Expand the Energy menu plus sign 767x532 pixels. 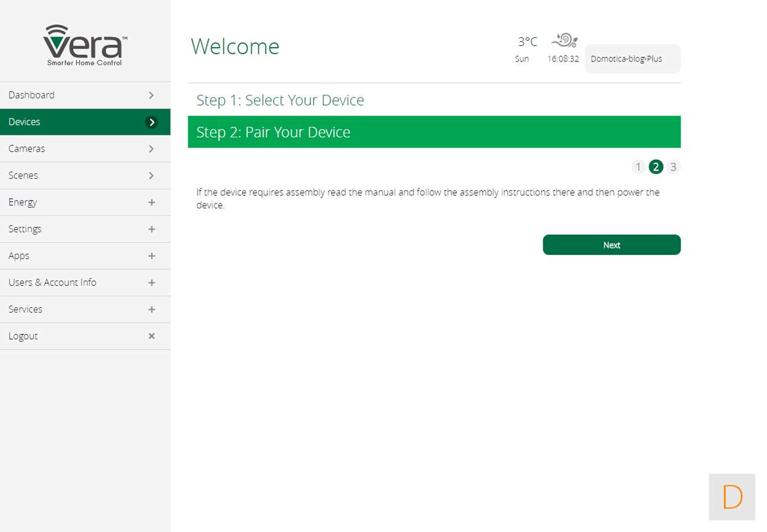click(152, 202)
